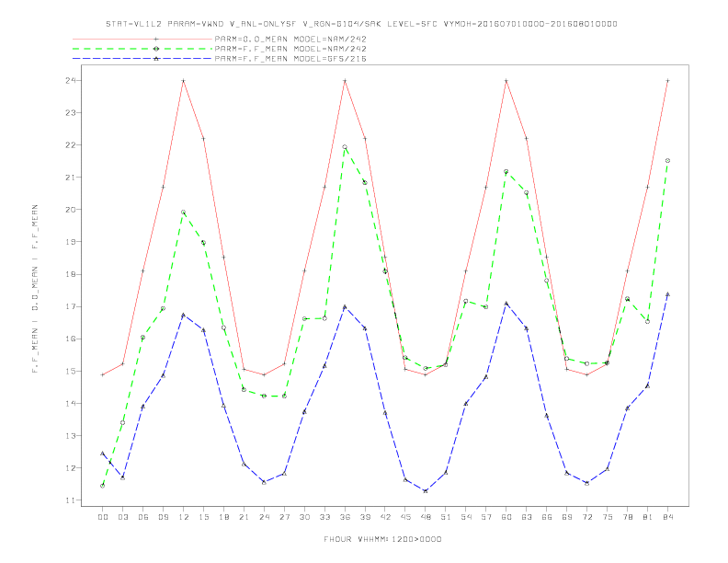728x563 pixels.
Task: Click legend entry PARM=F.F_MEAN MODEL=GFS/216
Action: [290, 59]
